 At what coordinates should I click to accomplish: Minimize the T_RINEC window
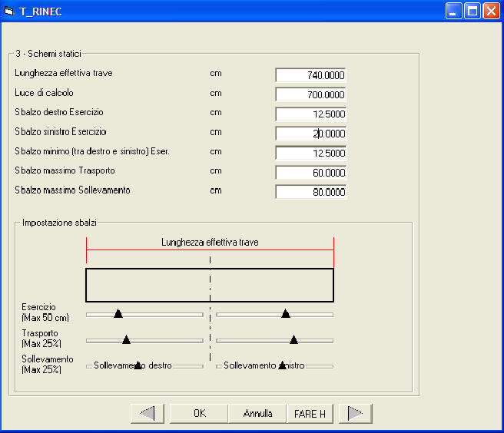[x=454, y=12]
